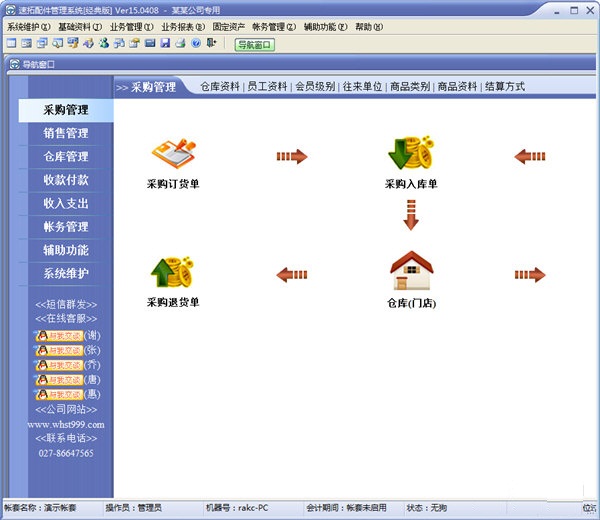600x520 pixels.
Task: Click the green 导航窗口 toolbar button
Action: point(254,45)
